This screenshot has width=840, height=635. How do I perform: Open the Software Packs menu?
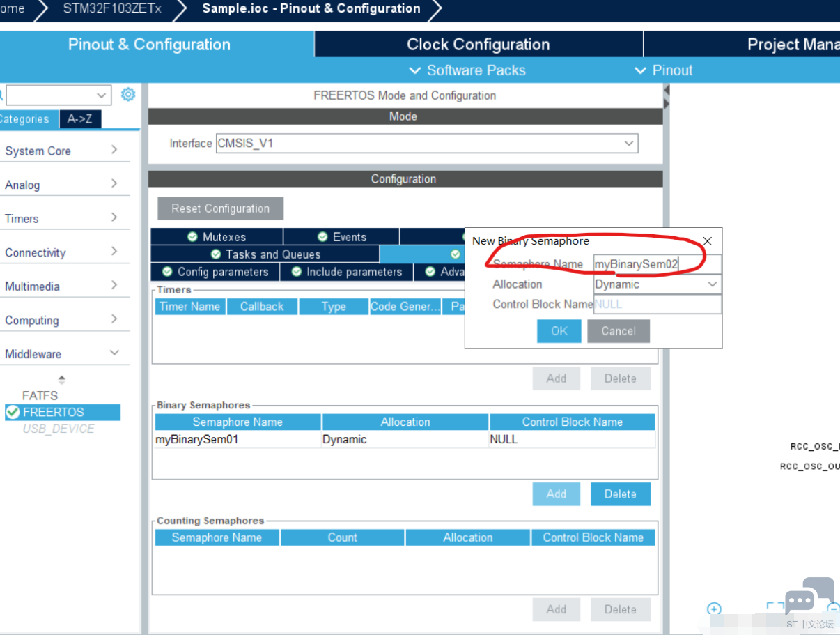(467, 70)
